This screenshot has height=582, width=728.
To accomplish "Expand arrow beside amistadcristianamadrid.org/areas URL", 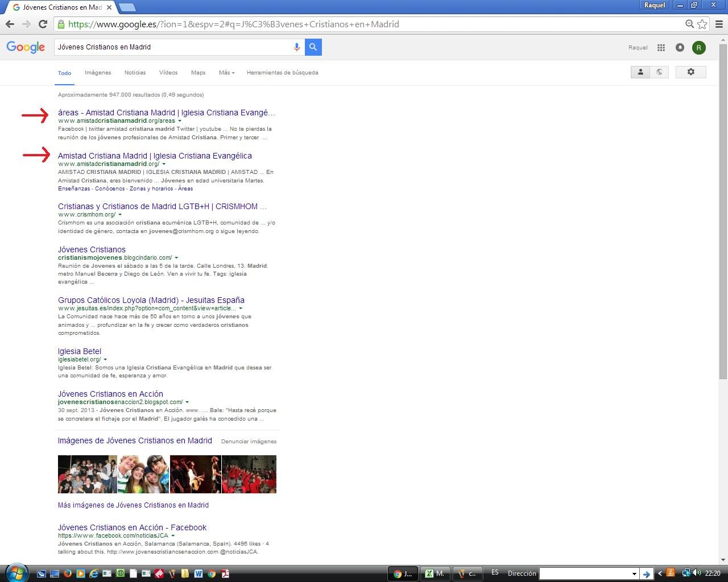I will point(180,120).
